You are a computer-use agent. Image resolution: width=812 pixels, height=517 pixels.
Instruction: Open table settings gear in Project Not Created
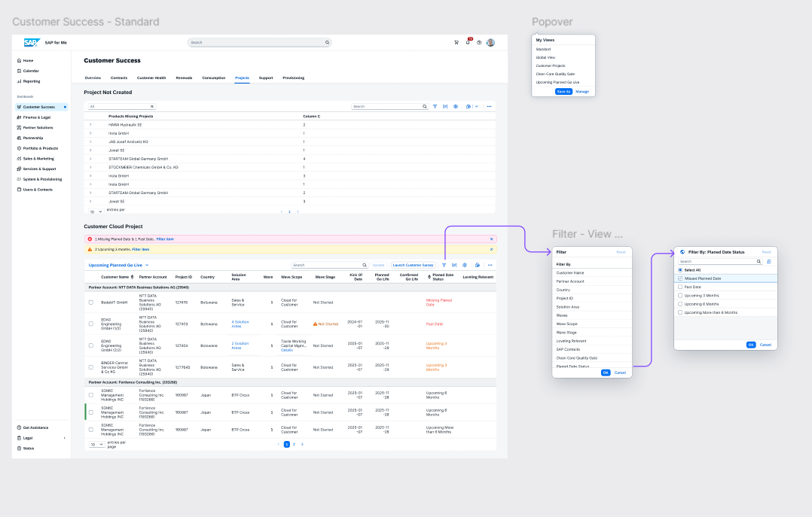[x=456, y=107]
